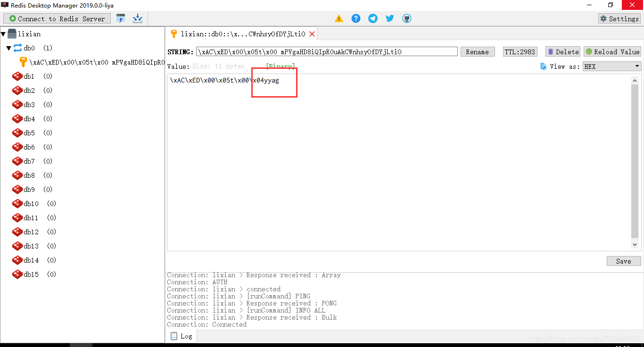Open the import connections icon
Image resolution: width=644 pixels, height=347 pixels.
click(121, 18)
